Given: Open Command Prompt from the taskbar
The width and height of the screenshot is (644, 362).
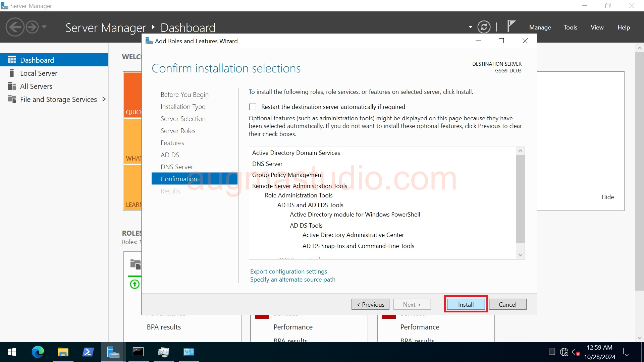Looking at the screenshot, I should 138,352.
